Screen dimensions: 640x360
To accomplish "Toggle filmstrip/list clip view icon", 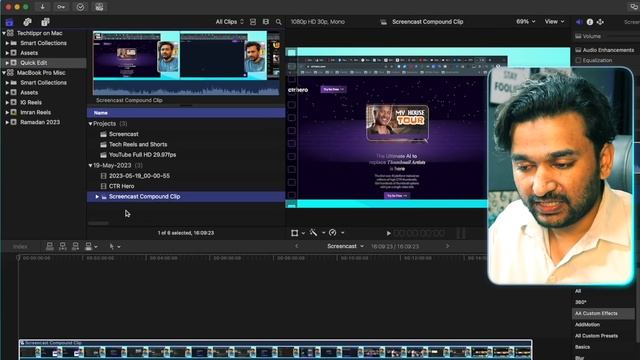I will (x=253, y=22).
